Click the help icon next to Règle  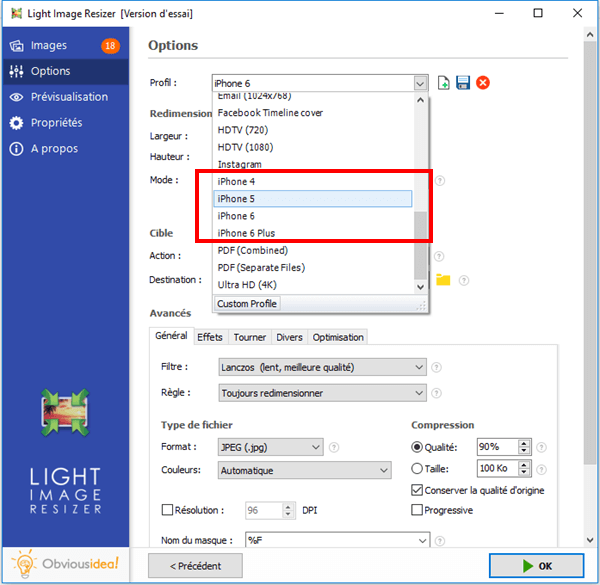pyautogui.click(x=436, y=393)
